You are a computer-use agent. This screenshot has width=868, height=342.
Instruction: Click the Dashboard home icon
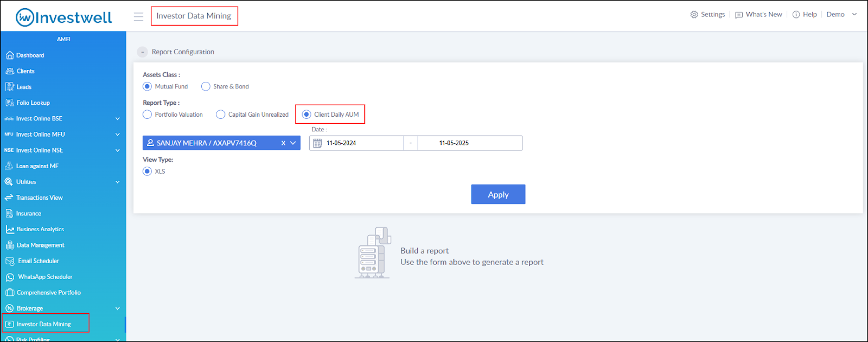click(x=9, y=55)
